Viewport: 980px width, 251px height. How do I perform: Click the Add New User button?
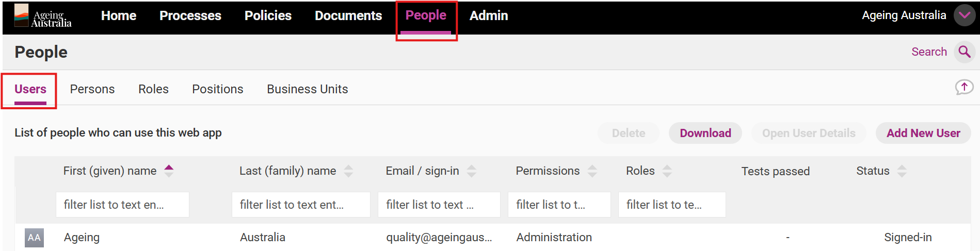(923, 133)
